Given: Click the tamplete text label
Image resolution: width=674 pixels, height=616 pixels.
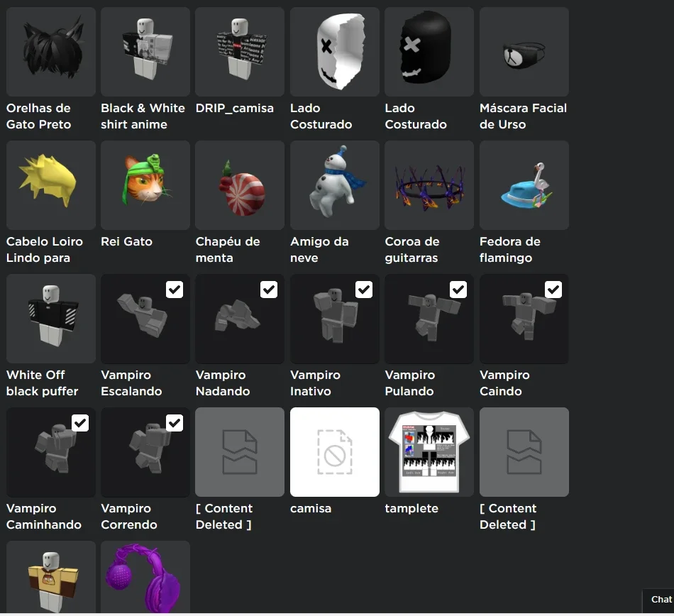Looking at the screenshot, I should 411,509.
